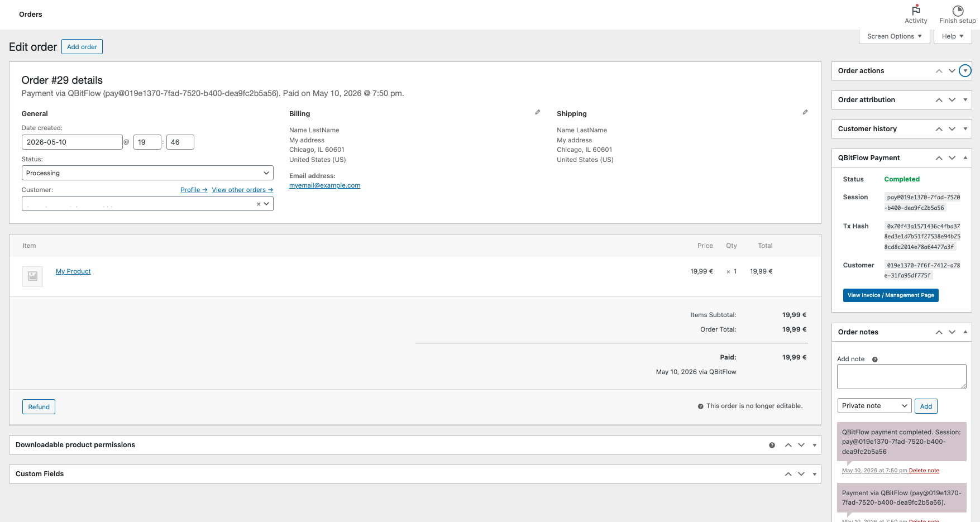Move Downloadable product permissions panel up

click(788, 445)
